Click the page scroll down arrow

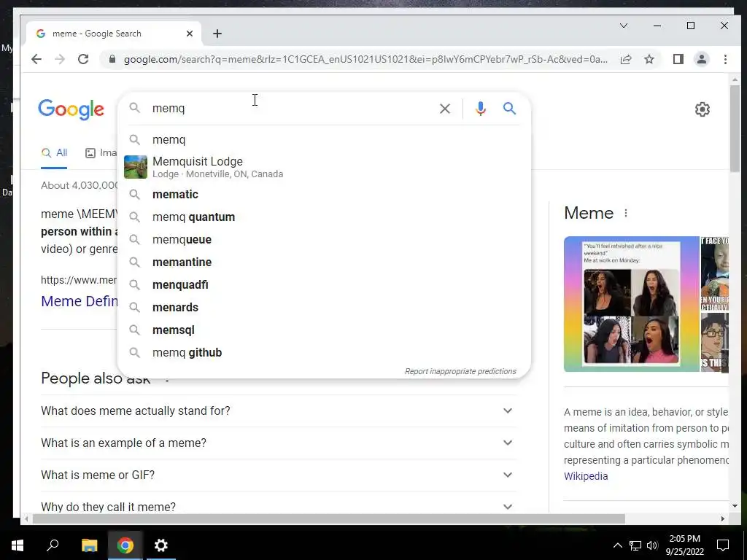coord(735,506)
